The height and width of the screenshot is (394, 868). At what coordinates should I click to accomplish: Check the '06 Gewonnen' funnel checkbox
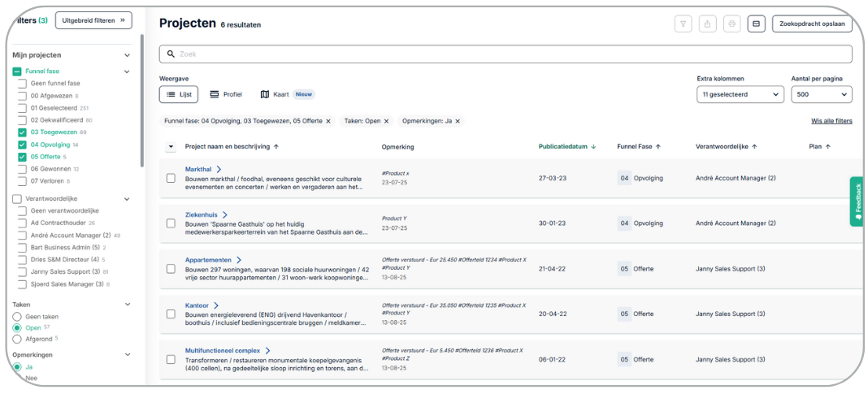click(22, 169)
